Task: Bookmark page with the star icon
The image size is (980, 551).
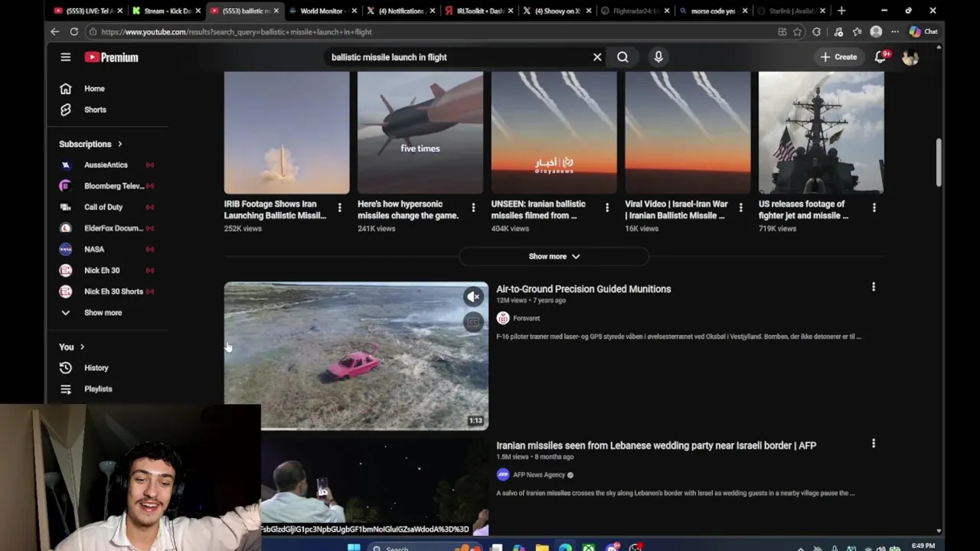Action: (798, 31)
